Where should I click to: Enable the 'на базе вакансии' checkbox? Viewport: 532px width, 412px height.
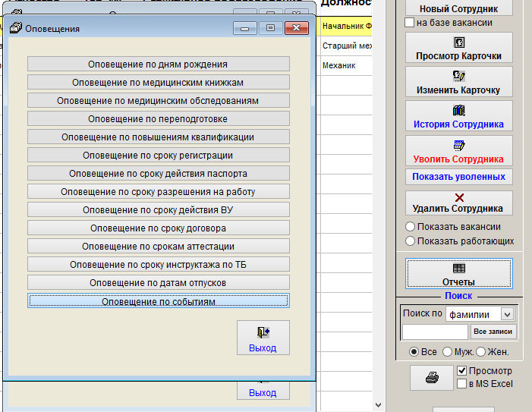click(410, 23)
